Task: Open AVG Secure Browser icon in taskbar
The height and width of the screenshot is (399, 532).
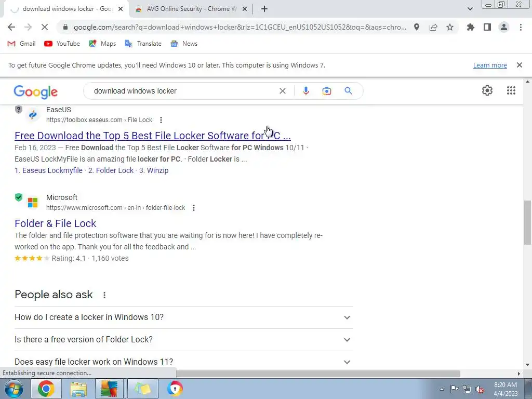Action: pos(175,389)
